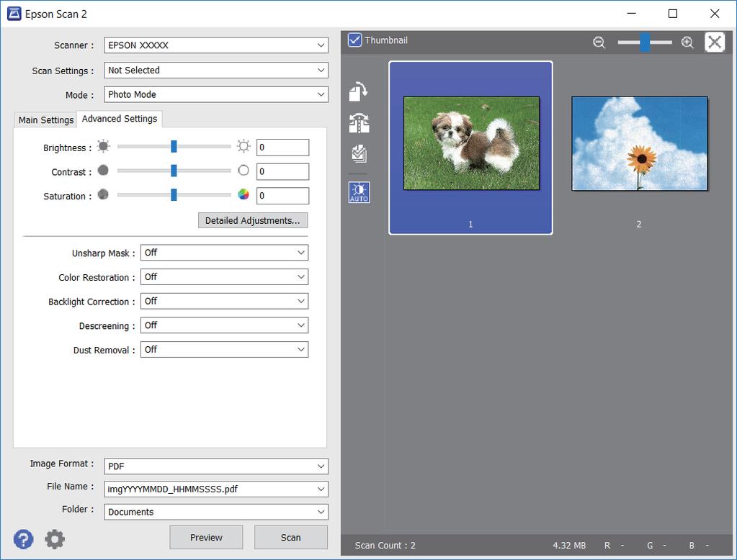The height and width of the screenshot is (560, 737).
Task: Click the Detailed Adjustments button
Action: 253,220
